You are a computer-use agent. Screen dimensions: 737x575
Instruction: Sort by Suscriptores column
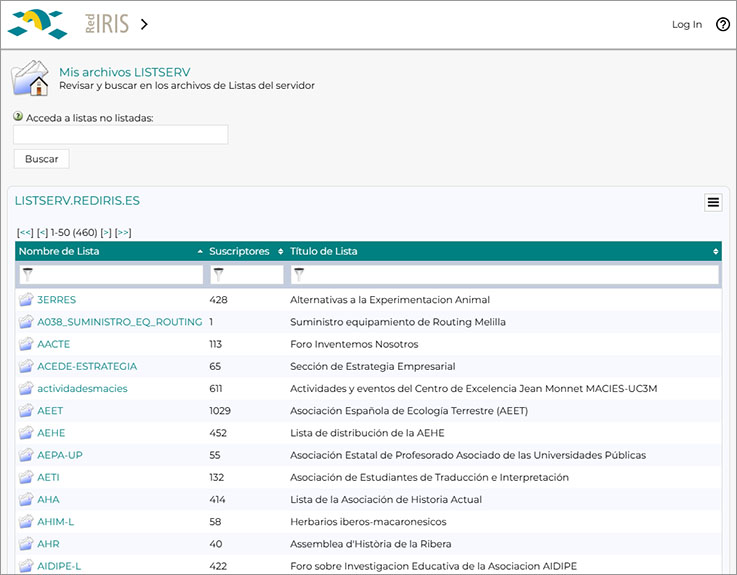pos(246,251)
